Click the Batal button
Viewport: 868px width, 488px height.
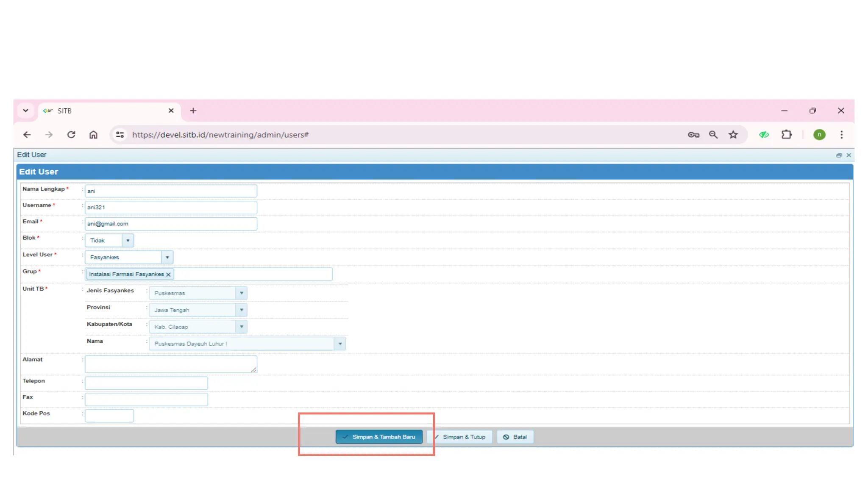click(x=515, y=437)
